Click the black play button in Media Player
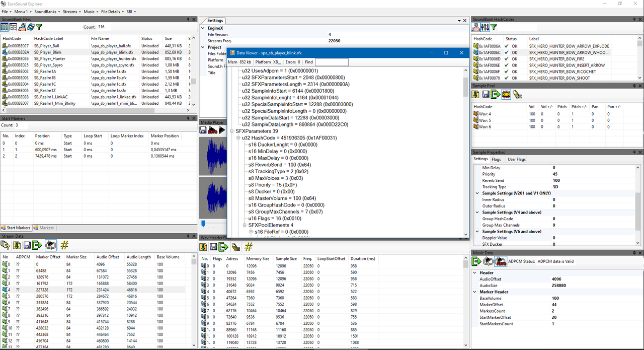This screenshot has width=644, height=350. pos(222,130)
